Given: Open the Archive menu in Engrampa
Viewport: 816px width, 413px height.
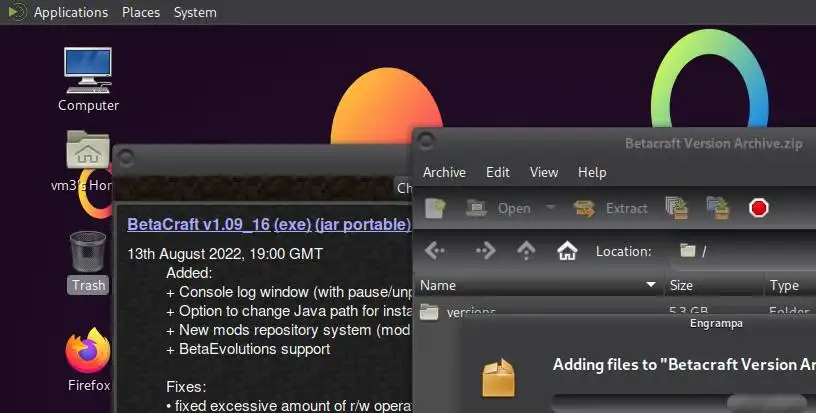Looking at the screenshot, I should click(x=444, y=172).
